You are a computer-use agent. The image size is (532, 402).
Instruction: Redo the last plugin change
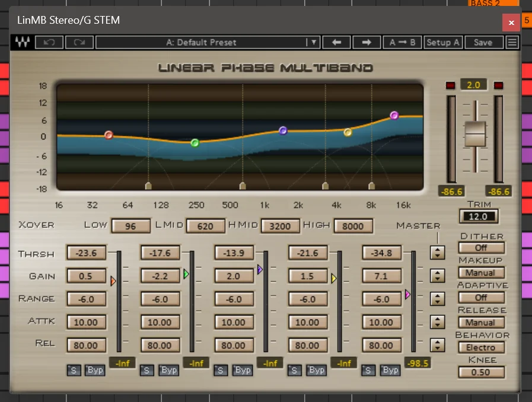coord(79,43)
